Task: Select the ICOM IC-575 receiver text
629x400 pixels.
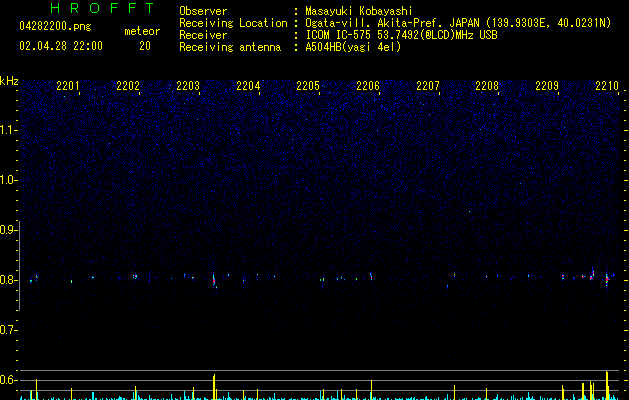Action: [x=401, y=35]
